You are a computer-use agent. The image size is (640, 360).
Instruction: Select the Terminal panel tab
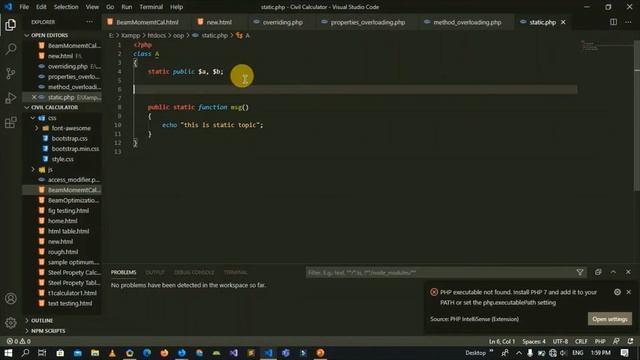point(236,272)
